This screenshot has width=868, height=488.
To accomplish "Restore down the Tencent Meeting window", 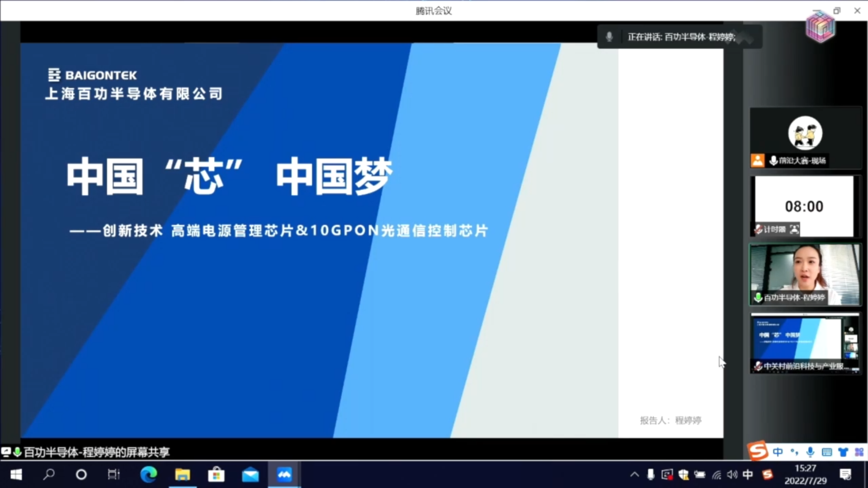I will pyautogui.click(x=837, y=11).
